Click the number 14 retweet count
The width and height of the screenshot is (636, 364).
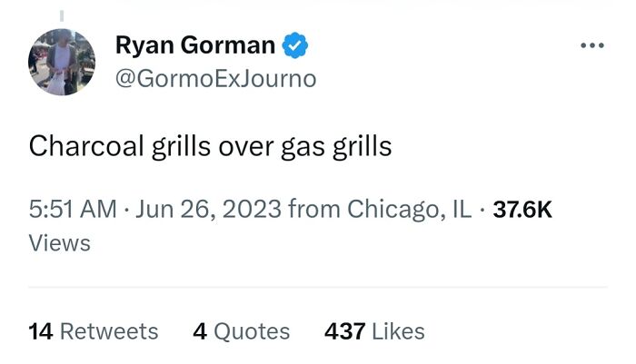40,331
